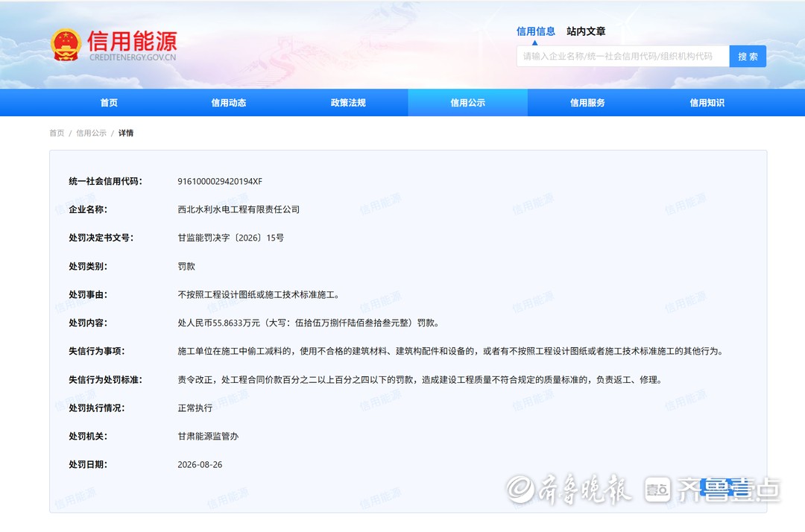Click the credit code 9161000029420194XF

coord(220,181)
